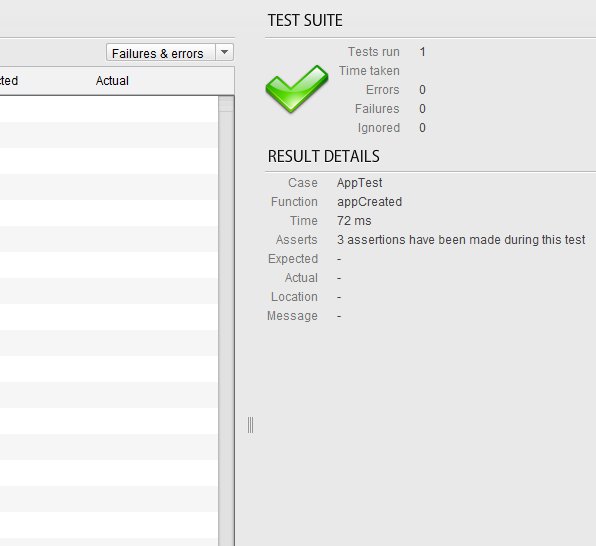Click the TEST SUITE heading

(305, 20)
